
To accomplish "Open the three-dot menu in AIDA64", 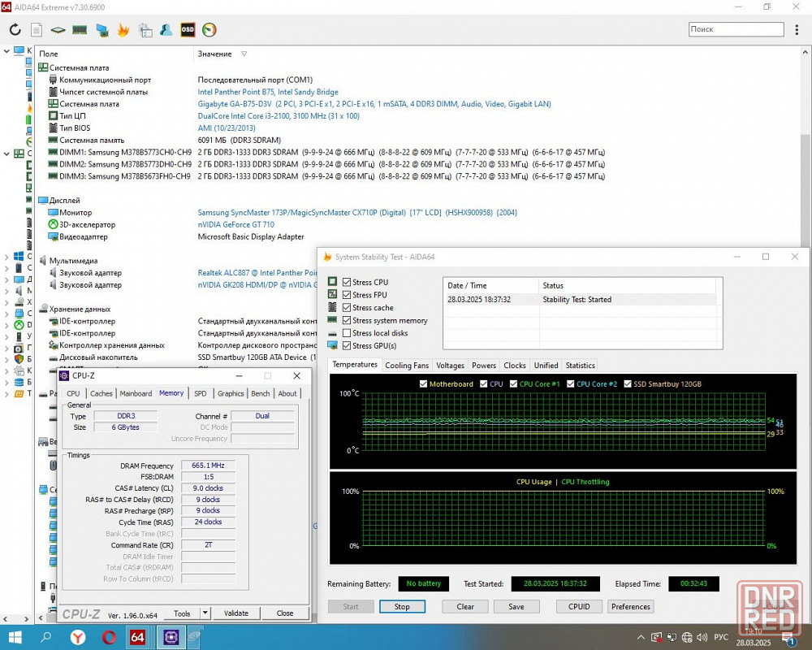I will (797, 29).
